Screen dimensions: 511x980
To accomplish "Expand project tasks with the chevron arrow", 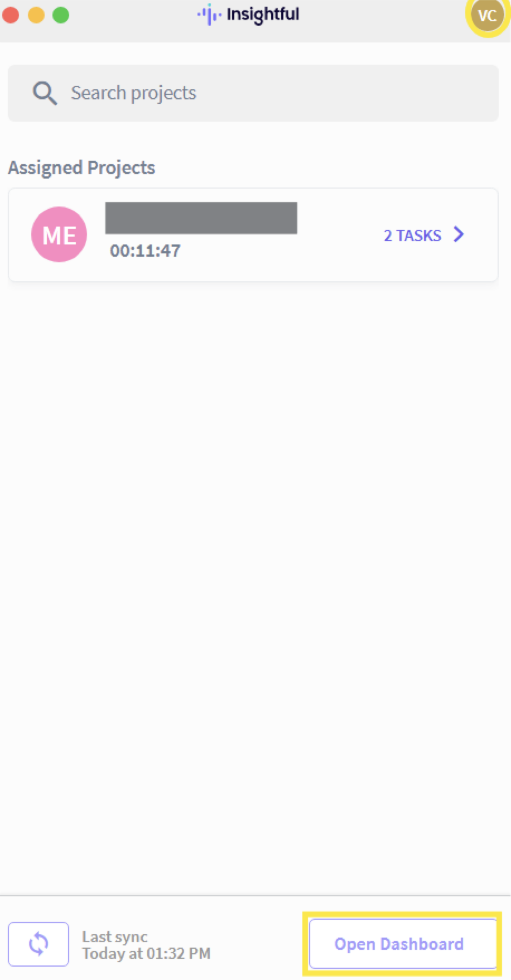I will coord(459,234).
